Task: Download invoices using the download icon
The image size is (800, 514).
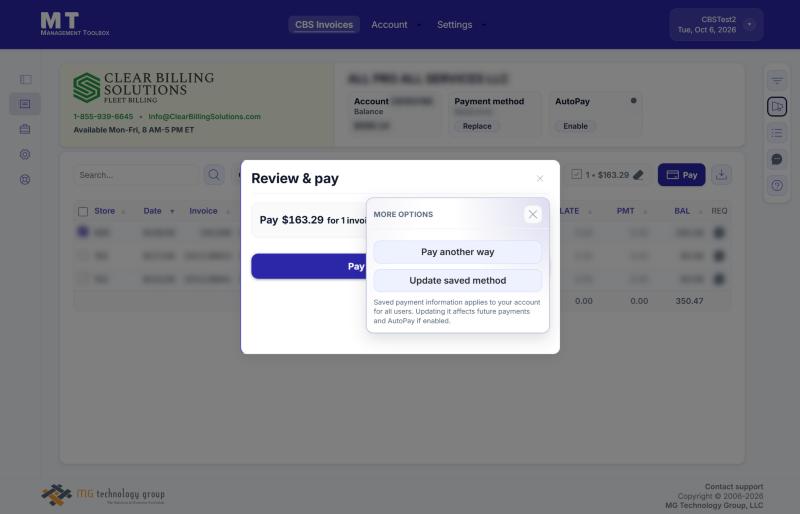Action: 721,175
